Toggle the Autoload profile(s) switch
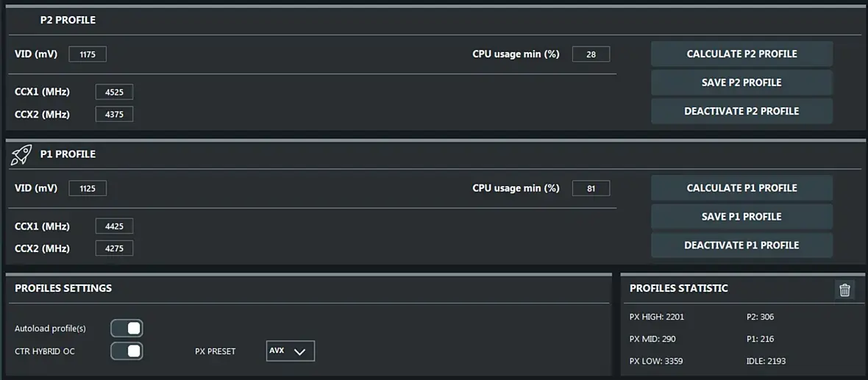The width and height of the screenshot is (868, 380). tap(127, 328)
